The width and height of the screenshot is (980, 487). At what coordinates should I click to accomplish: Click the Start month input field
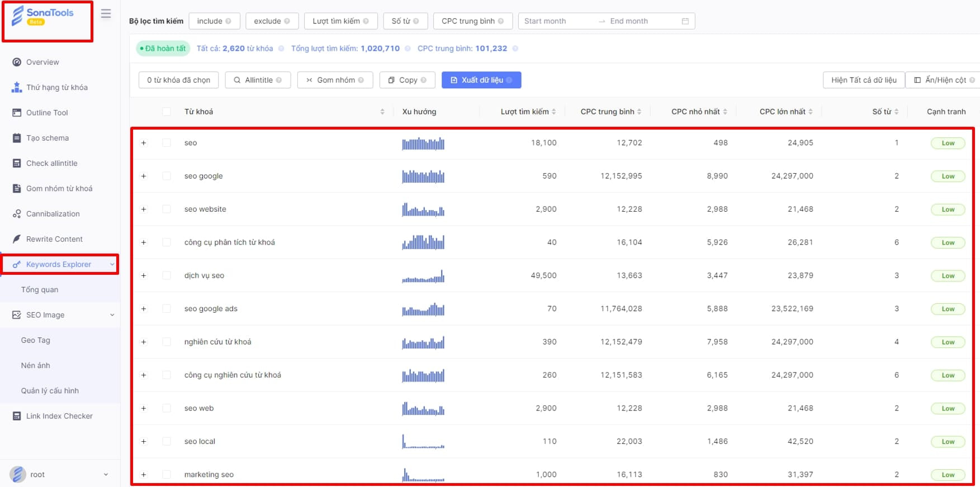point(557,21)
